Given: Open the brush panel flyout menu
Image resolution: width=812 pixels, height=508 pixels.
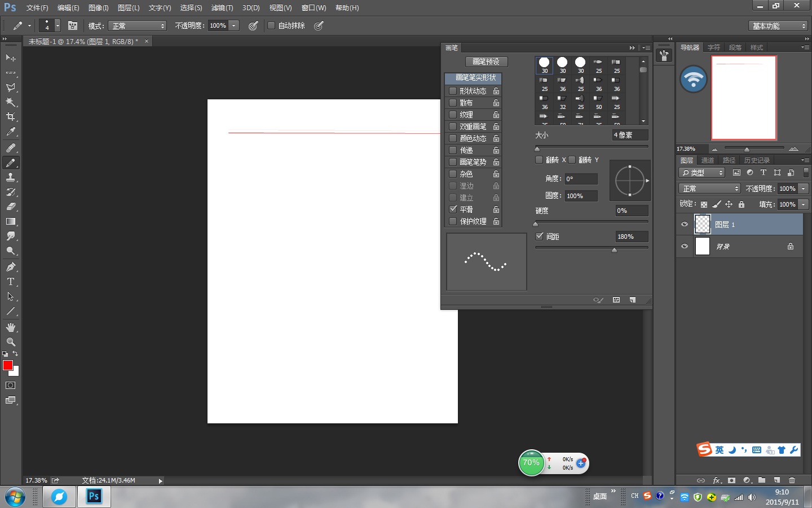Looking at the screenshot, I should pyautogui.click(x=646, y=48).
